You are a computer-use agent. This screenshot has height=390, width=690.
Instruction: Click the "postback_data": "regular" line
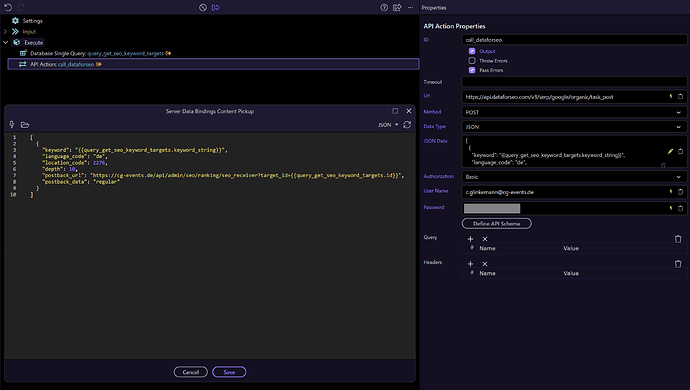point(81,182)
